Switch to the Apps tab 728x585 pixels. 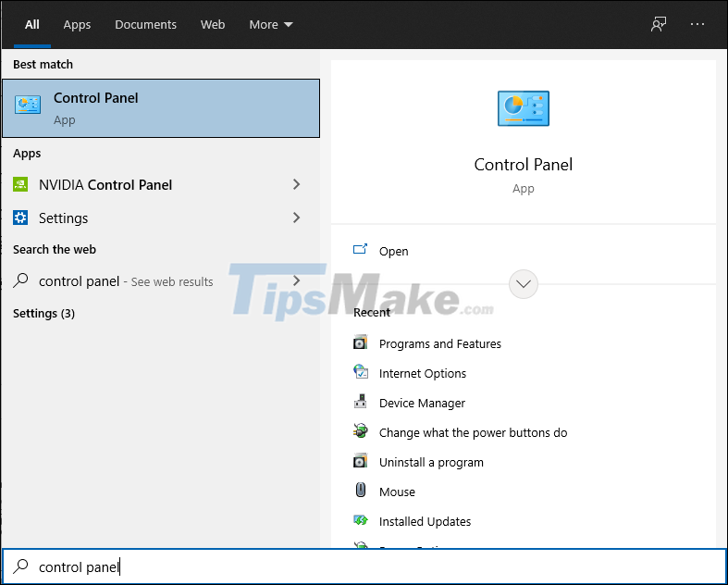77,24
